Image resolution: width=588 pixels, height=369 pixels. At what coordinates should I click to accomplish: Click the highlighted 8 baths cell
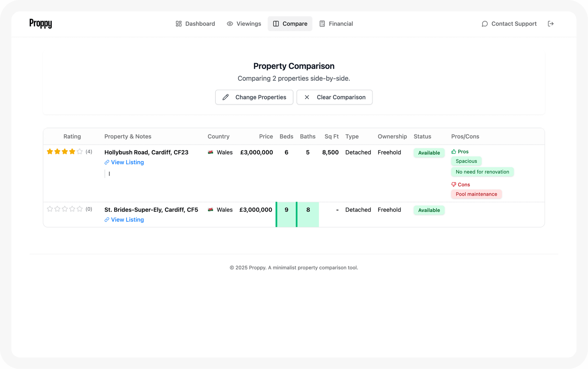point(308,215)
